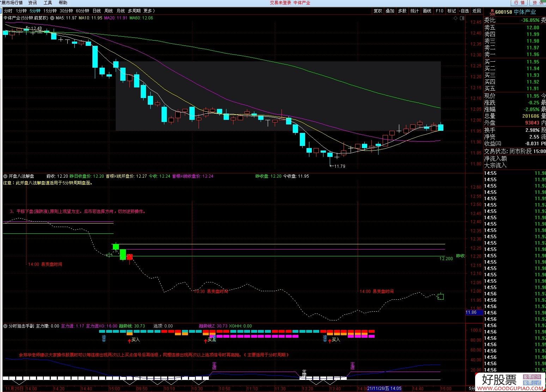546x392 pixels.
Task: Click the 卖五 ask price 12.00
Action: point(533,27)
